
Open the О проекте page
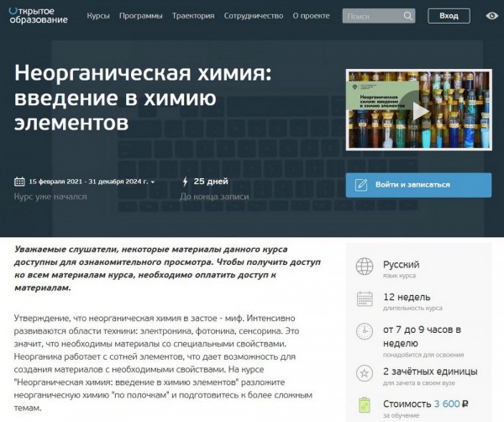311,16
